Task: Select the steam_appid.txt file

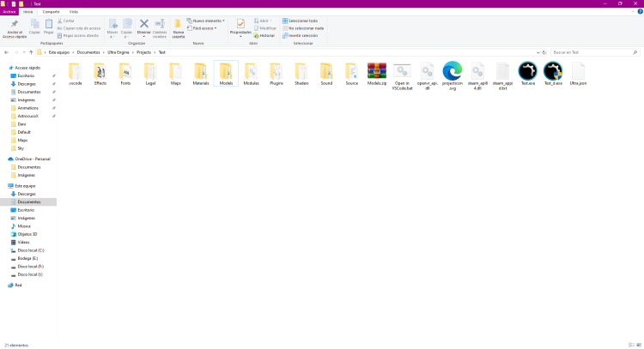Action: [x=502, y=76]
